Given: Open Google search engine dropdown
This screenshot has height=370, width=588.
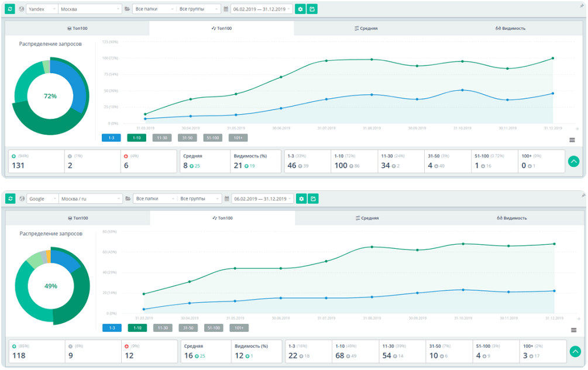Looking at the screenshot, I should (x=43, y=198).
